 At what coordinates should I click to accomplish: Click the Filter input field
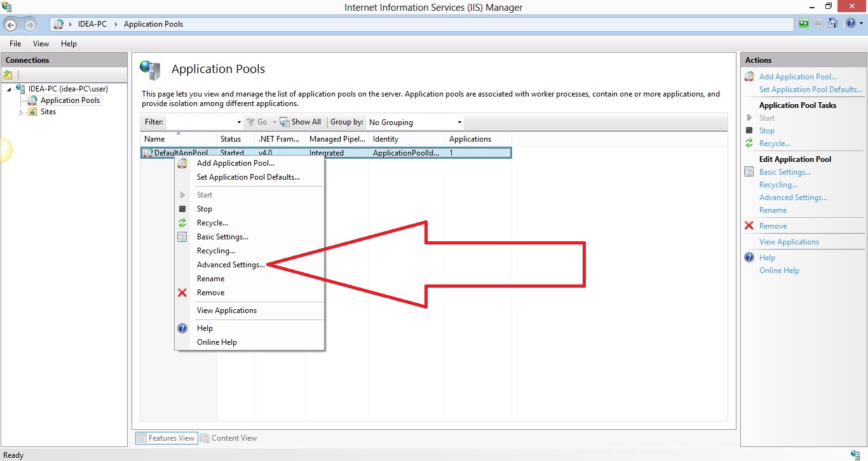(203, 121)
